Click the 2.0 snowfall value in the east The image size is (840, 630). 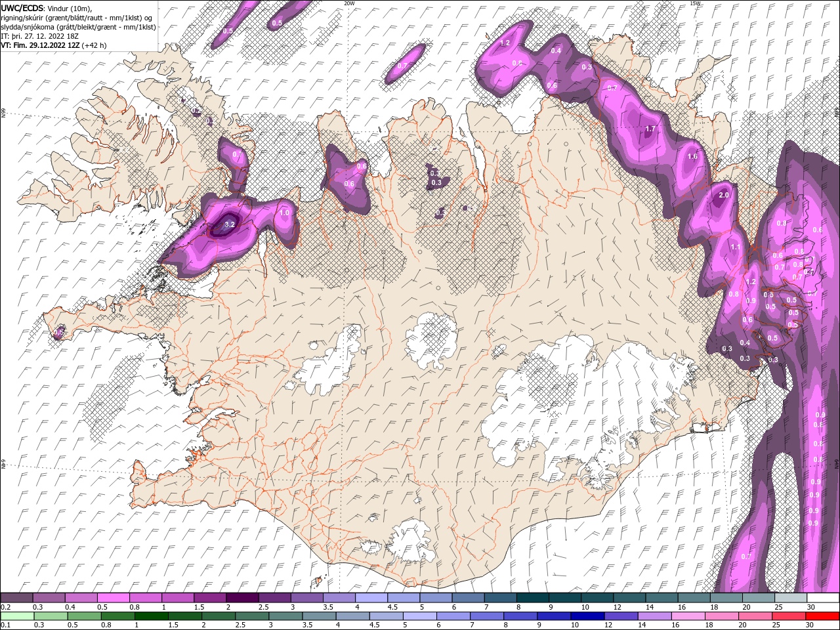point(724,196)
